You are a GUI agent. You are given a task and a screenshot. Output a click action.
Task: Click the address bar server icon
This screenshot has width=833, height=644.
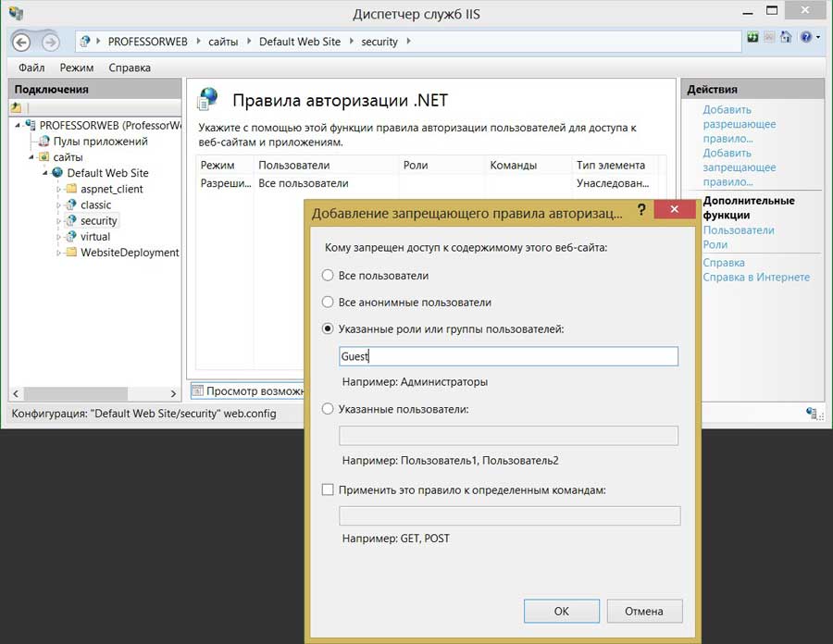[x=85, y=42]
